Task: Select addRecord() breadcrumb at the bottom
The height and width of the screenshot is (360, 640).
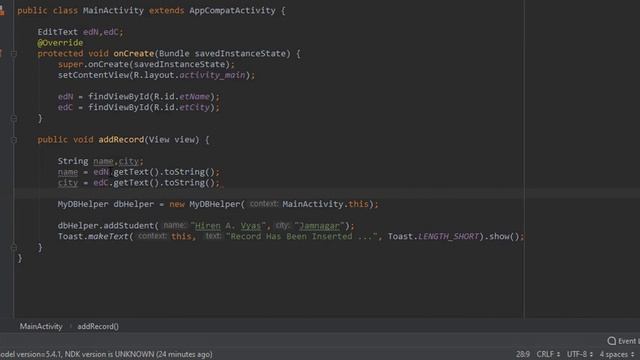Action: click(x=98, y=327)
